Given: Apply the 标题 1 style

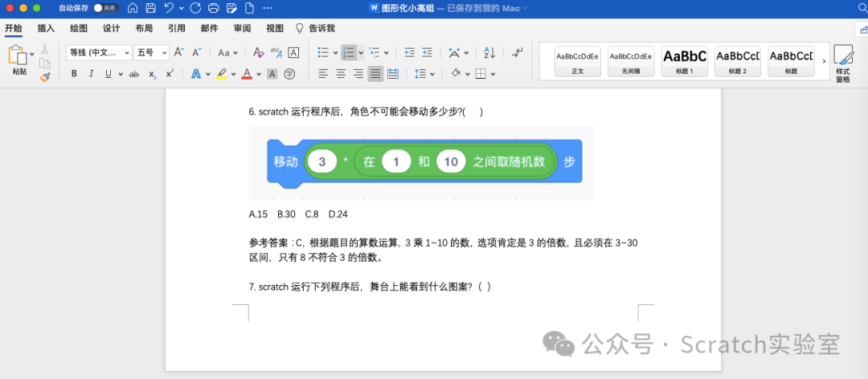Looking at the screenshot, I should tap(684, 61).
